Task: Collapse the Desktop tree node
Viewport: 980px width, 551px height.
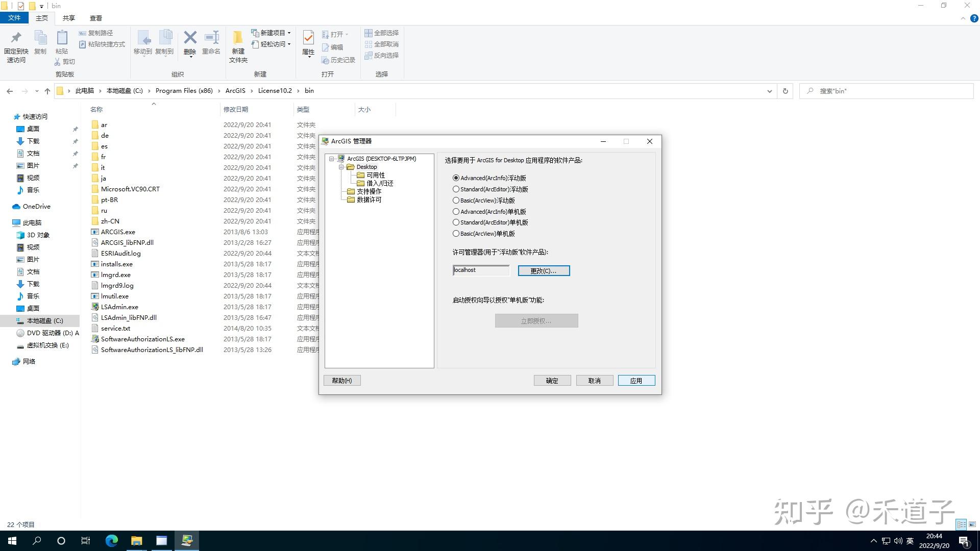Action: coord(341,167)
